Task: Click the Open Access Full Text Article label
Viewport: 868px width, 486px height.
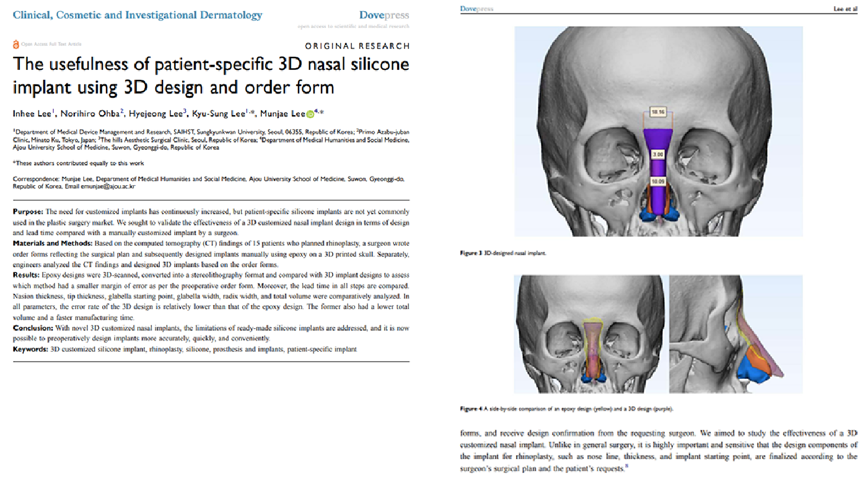Action: [x=51, y=45]
